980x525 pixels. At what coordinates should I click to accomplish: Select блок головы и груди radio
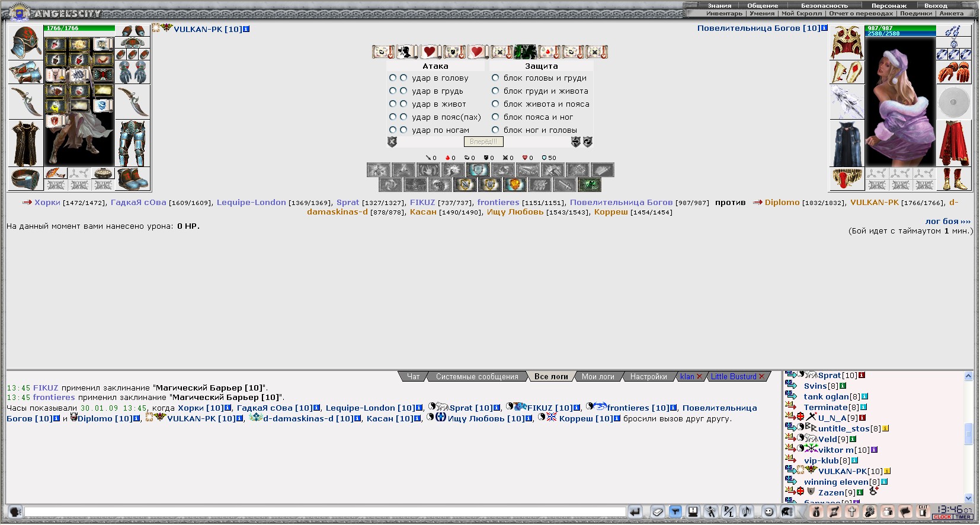point(495,78)
